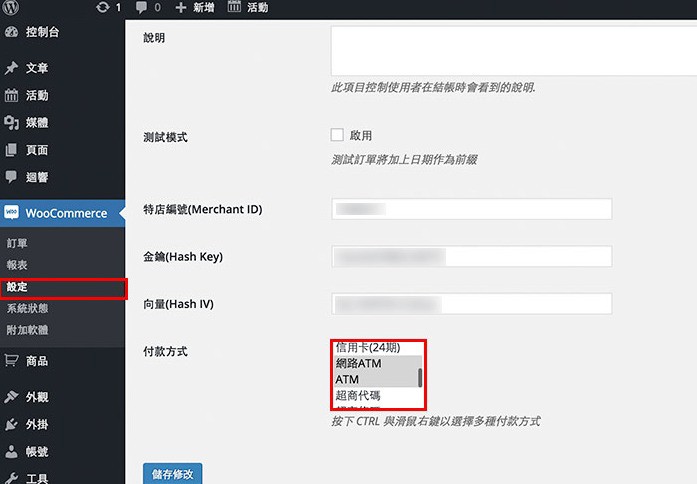Screen dimensions: 697x484
Task: Click 新增 link in admin bar
Action: [x=204, y=8]
